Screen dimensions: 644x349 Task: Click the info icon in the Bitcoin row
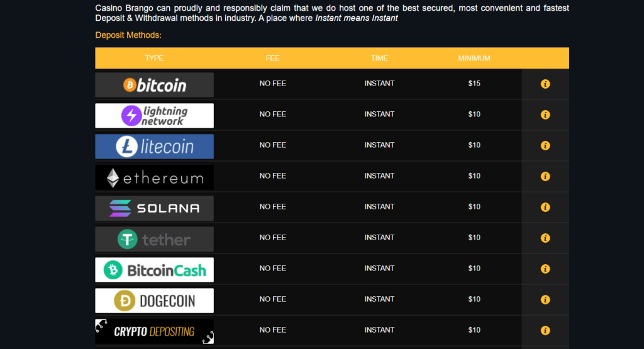pos(545,84)
